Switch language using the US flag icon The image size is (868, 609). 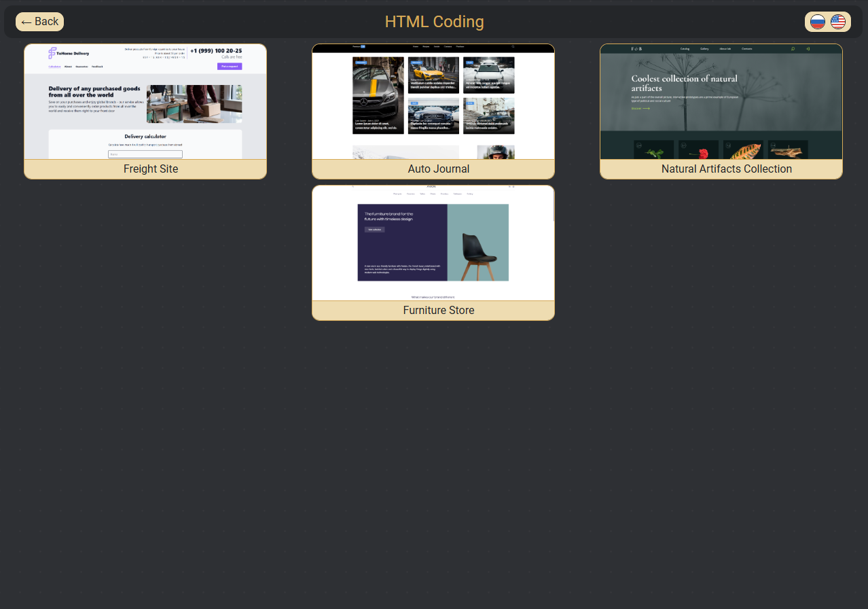coord(838,21)
